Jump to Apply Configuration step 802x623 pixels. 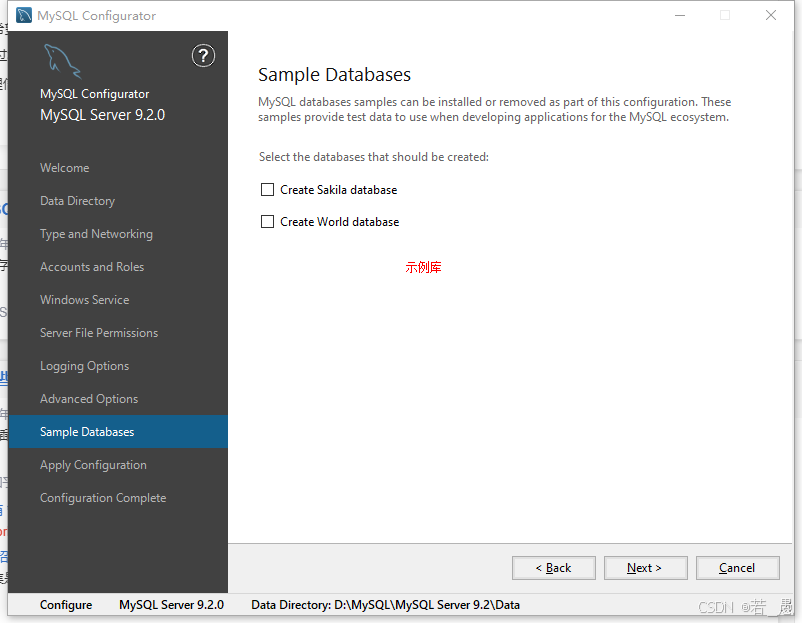93,465
